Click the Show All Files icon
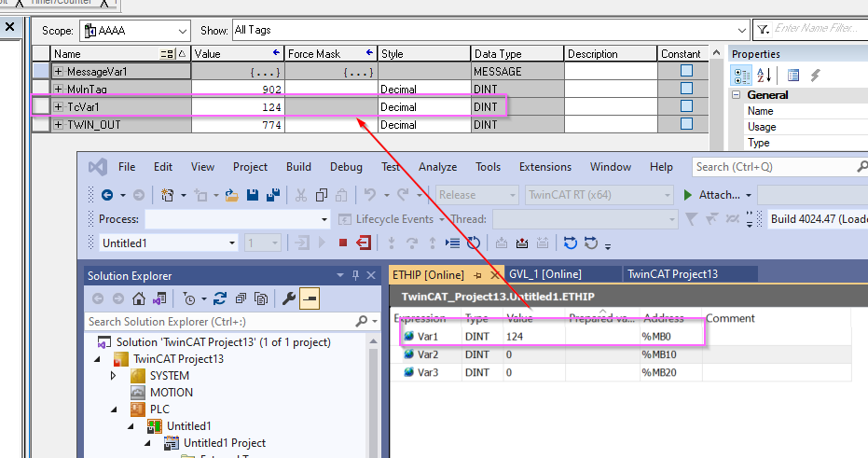The height and width of the screenshot is (458, 868). (261, 299)
